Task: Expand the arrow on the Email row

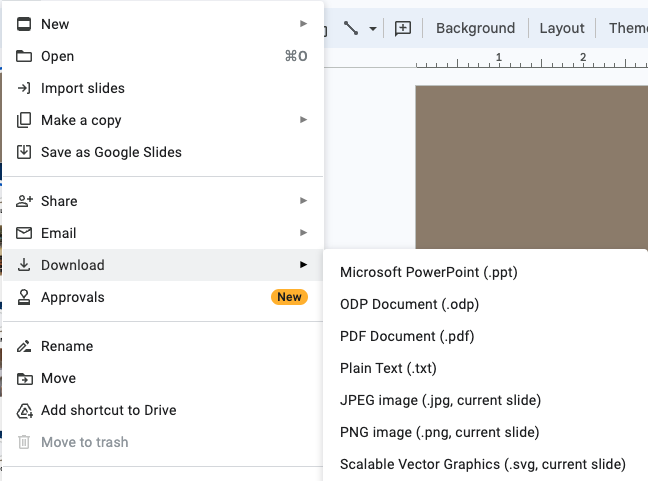Action: point(303,233)
